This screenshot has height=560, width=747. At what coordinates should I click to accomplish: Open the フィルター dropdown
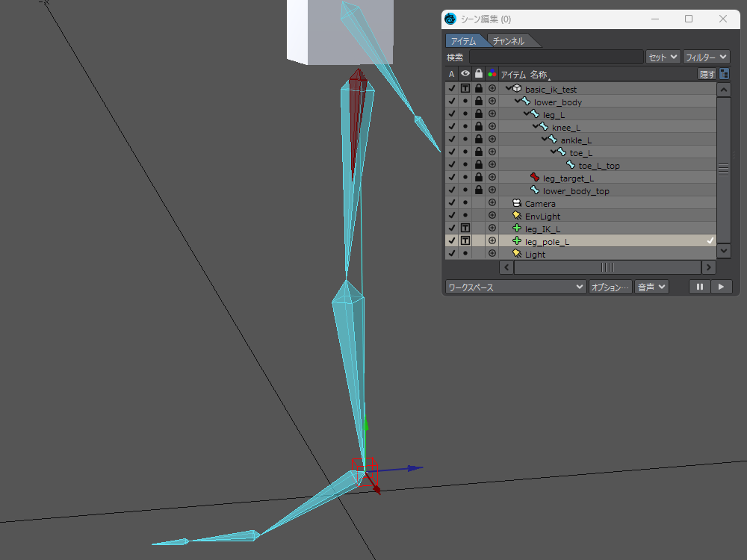click(x=706, y=57)
